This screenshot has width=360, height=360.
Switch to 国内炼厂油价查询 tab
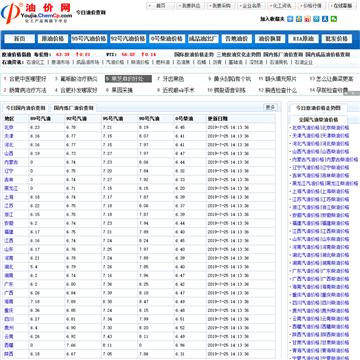tap(74, 108)
